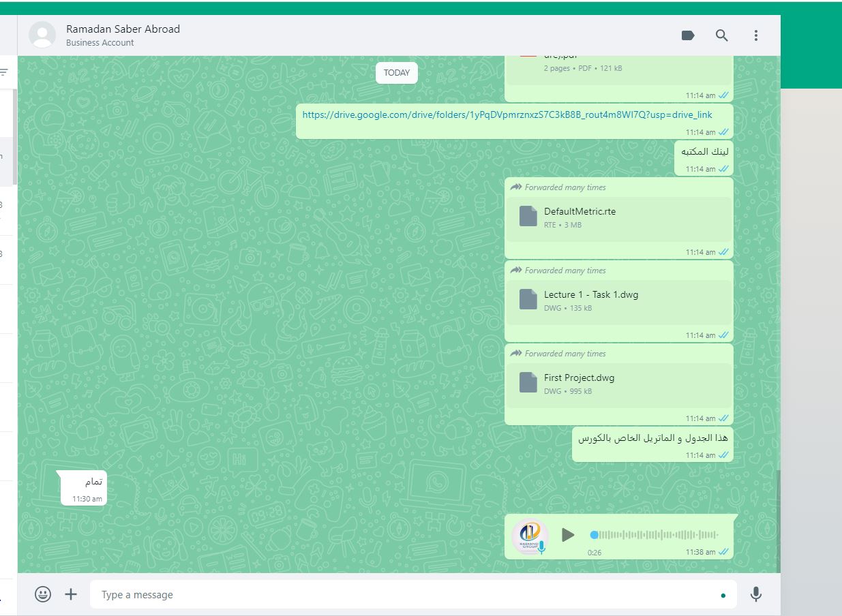The image size is (842, 616).
Task: Click the forward arrow above DefaultMetric.rte
Action: point(515,187)
